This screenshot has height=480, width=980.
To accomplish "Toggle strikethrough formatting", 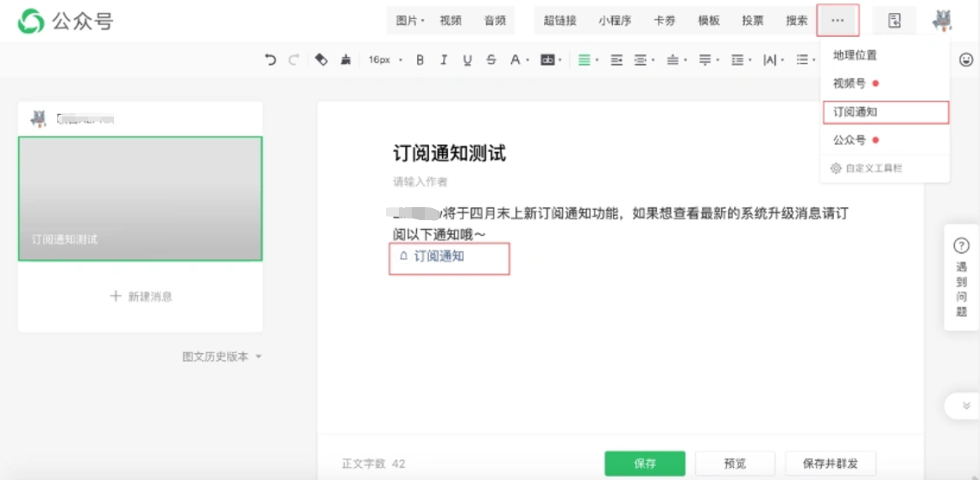I will (491, 60).
